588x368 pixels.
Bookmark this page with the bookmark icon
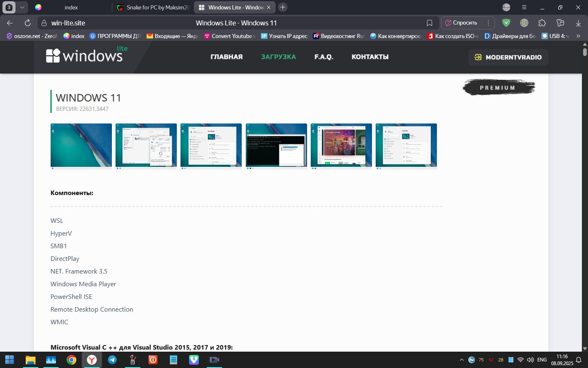(x=430, y=23)
